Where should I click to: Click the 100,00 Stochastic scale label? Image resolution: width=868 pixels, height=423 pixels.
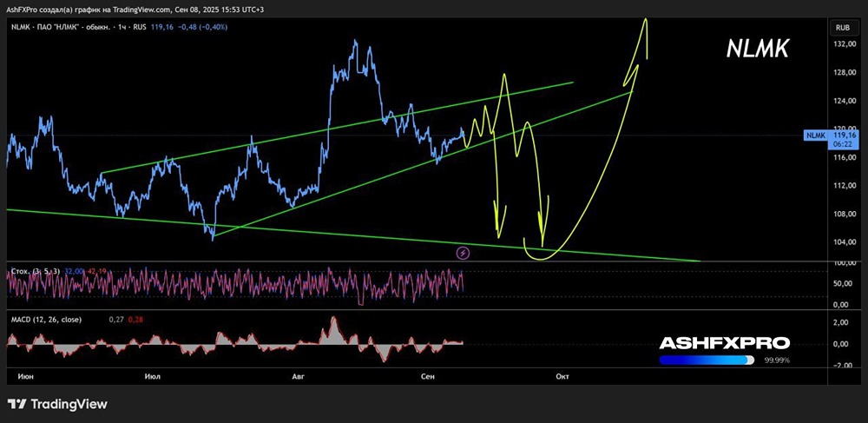point(844,263)
